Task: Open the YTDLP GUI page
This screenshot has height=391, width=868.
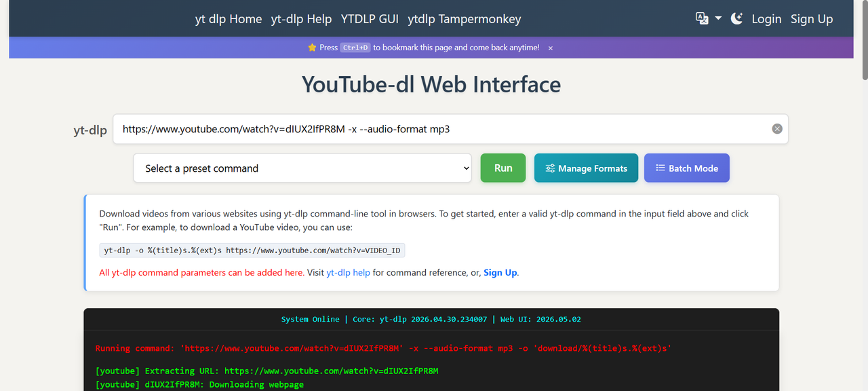Action: [370, 19]
